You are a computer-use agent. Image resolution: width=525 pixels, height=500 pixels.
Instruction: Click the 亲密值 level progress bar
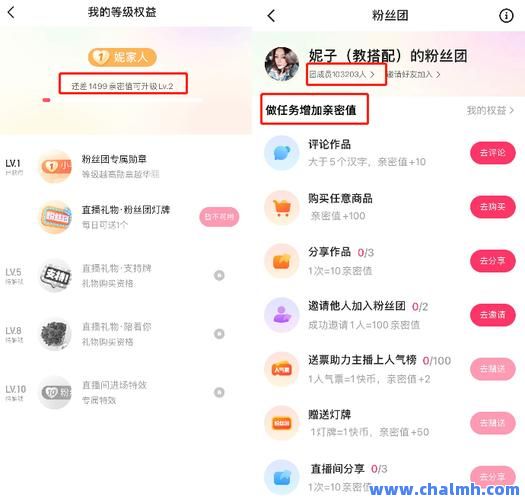point(123,100)
